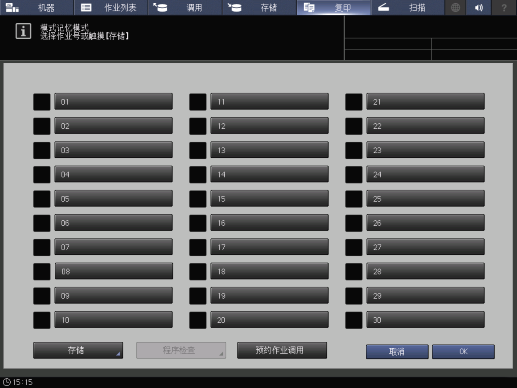Select memory slot 20
517x388 pixels.
click(270, 320)
